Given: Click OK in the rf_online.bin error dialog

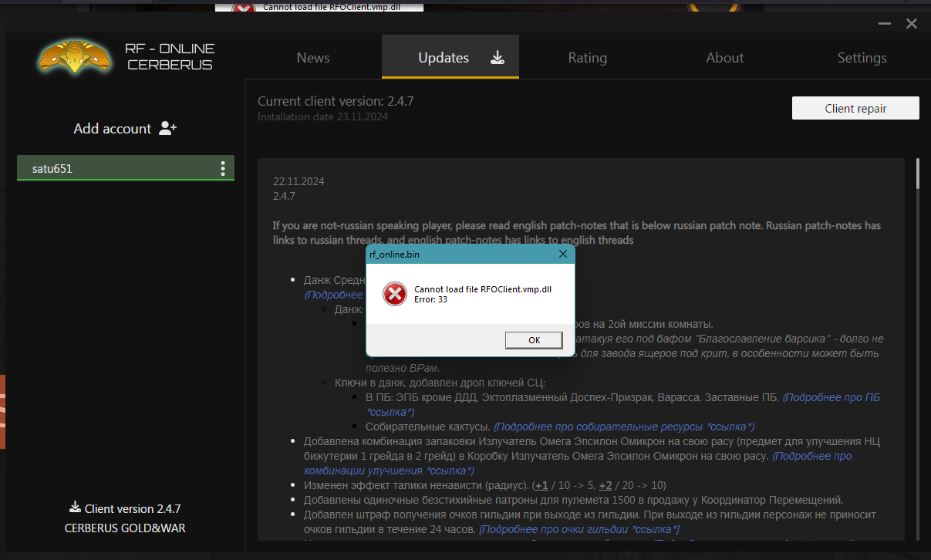Looking at the screenshot, I should pos(534,340).
